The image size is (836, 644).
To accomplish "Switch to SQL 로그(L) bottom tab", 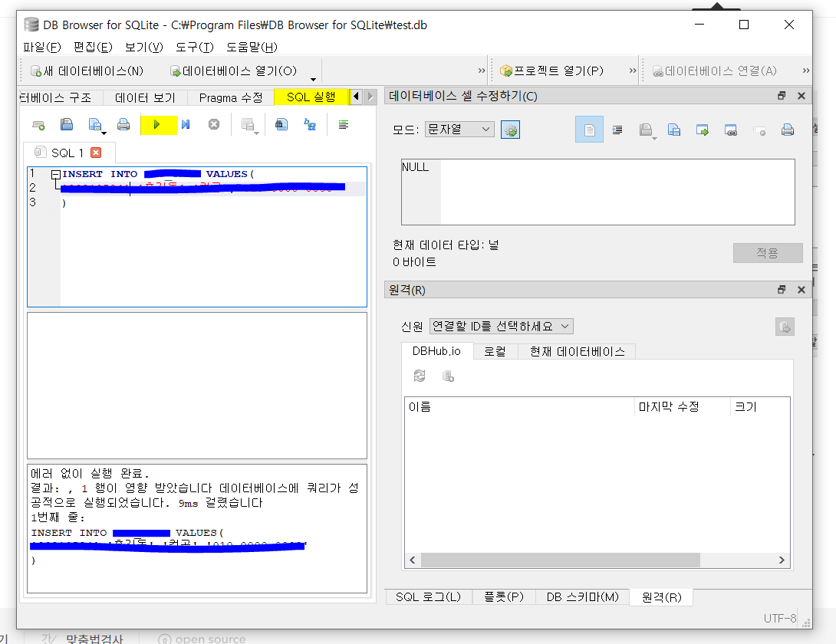I will 428,597.
